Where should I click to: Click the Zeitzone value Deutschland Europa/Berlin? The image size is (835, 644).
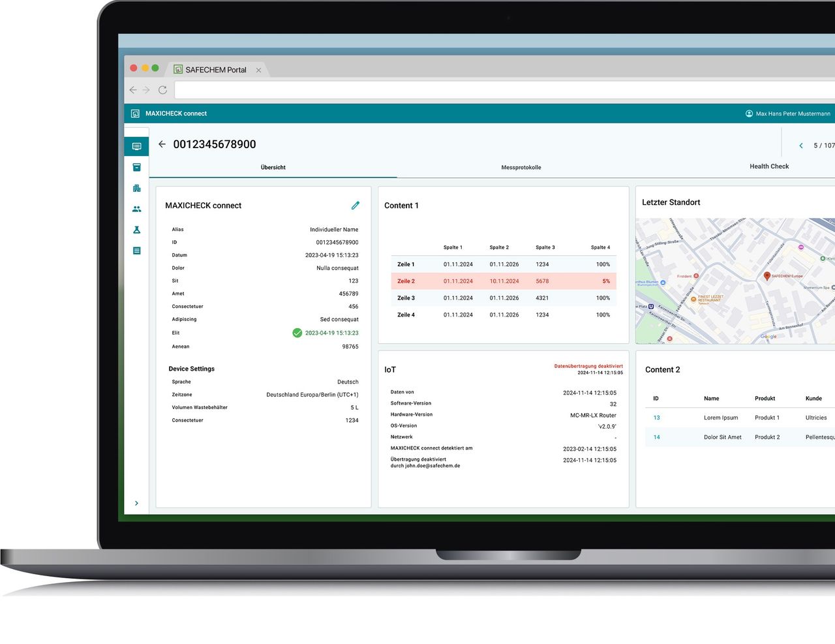tap(312, 395)
